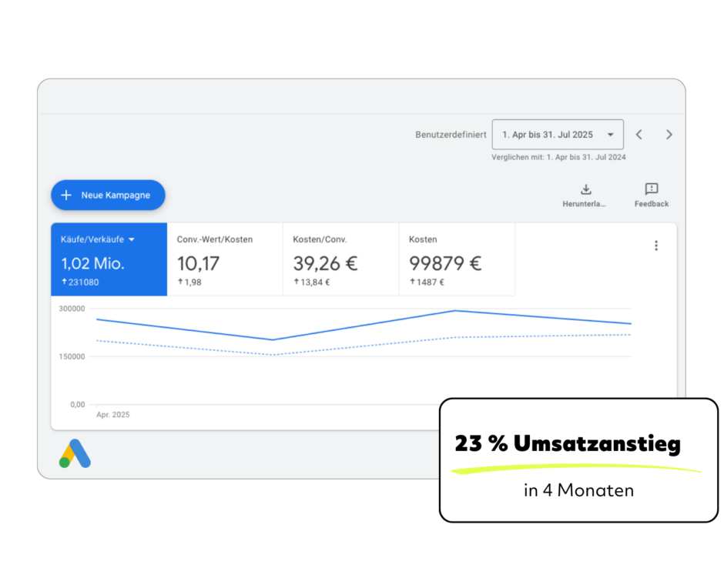Go to next date period arrow
Image resolution: width=724 pixels, height=588 pixels.
[669, 135]
